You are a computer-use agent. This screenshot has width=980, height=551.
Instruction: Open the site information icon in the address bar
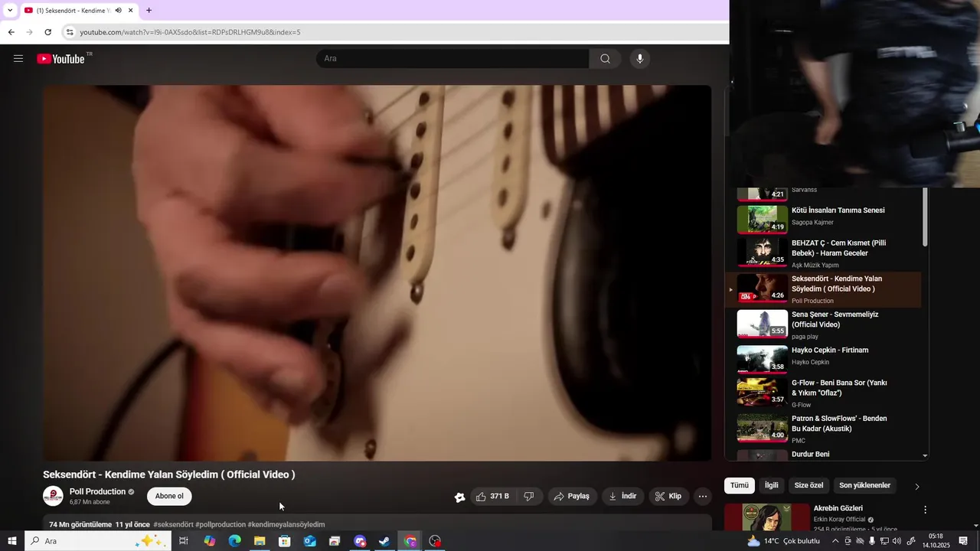click(x=70, y=32)
